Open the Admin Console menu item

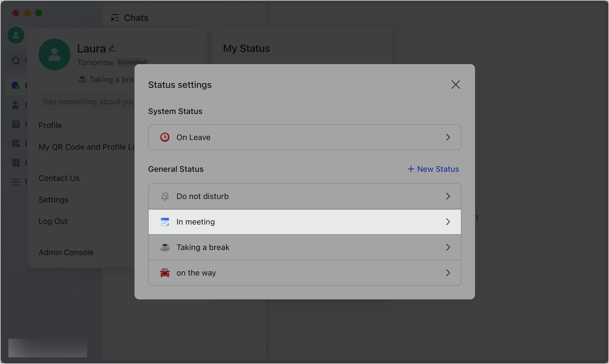pyautogui.click(x=66, y=252)
